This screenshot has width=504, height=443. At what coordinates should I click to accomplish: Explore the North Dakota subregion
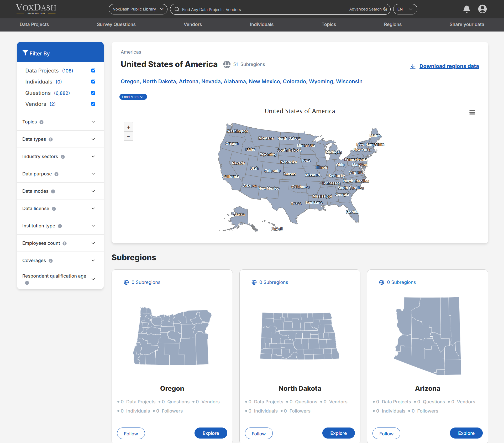click(x=338, y=433)
